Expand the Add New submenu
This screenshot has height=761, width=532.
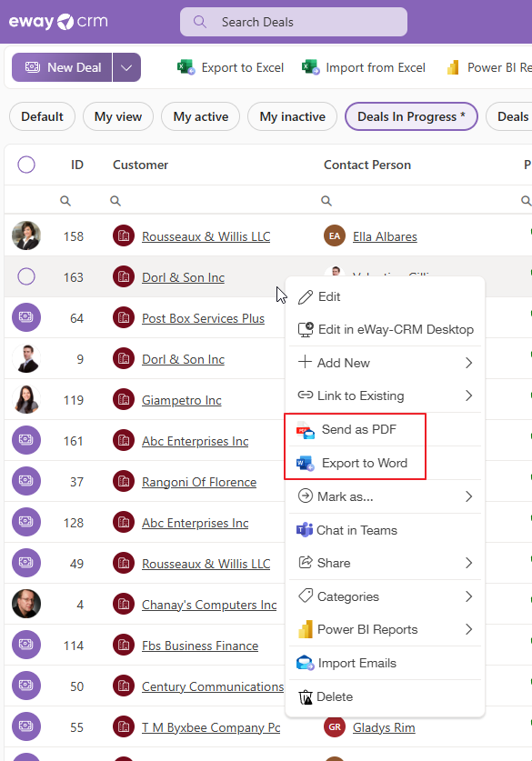(386, 363)
